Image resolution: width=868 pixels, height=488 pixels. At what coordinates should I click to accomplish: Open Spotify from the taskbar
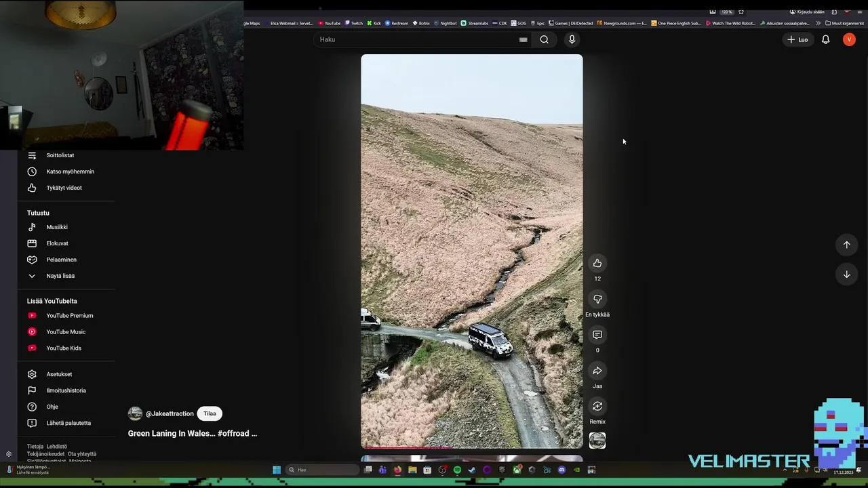[x=457, y=470]
